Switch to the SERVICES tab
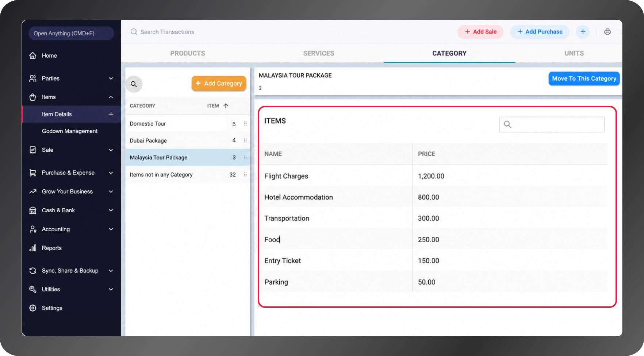This screenshot has height=356, width=644. (x=319, y=53)
